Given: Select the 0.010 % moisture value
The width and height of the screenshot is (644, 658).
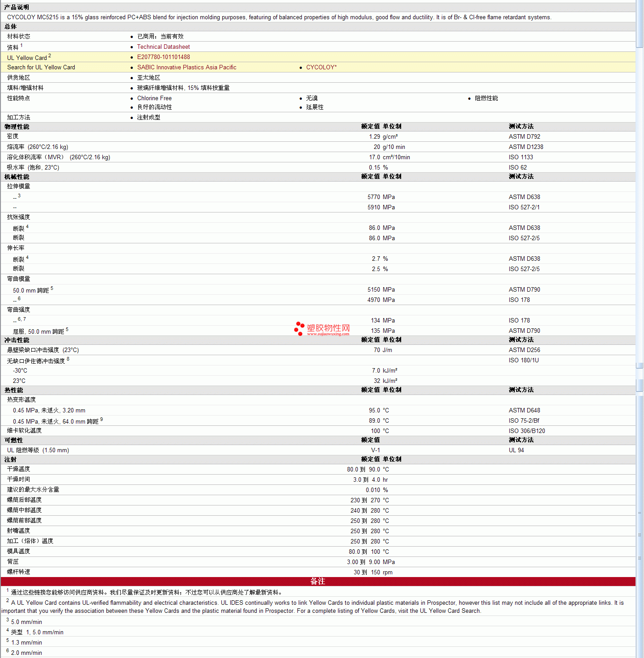Looking at the screenshot, I should pos(377,490).
